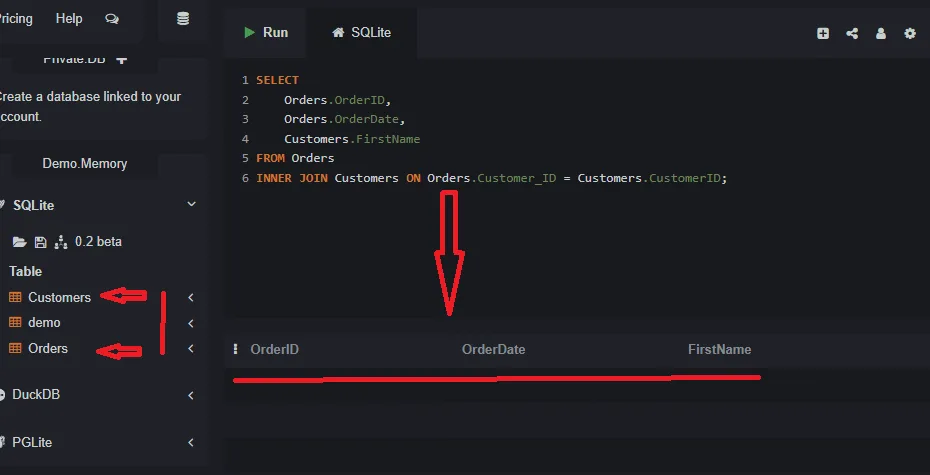The image size is (930, 475).
Task: Click the database stack icon
Action: click(182, 19)
